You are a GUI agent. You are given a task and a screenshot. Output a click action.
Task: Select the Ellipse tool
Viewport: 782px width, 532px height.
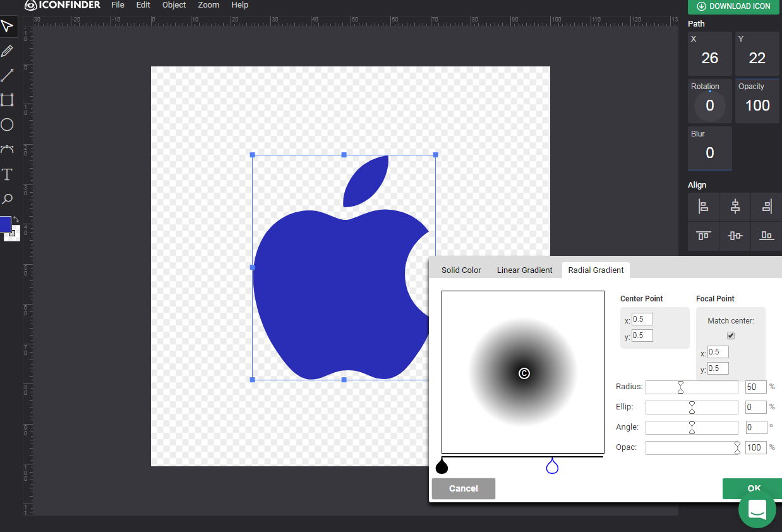point(7,124)
